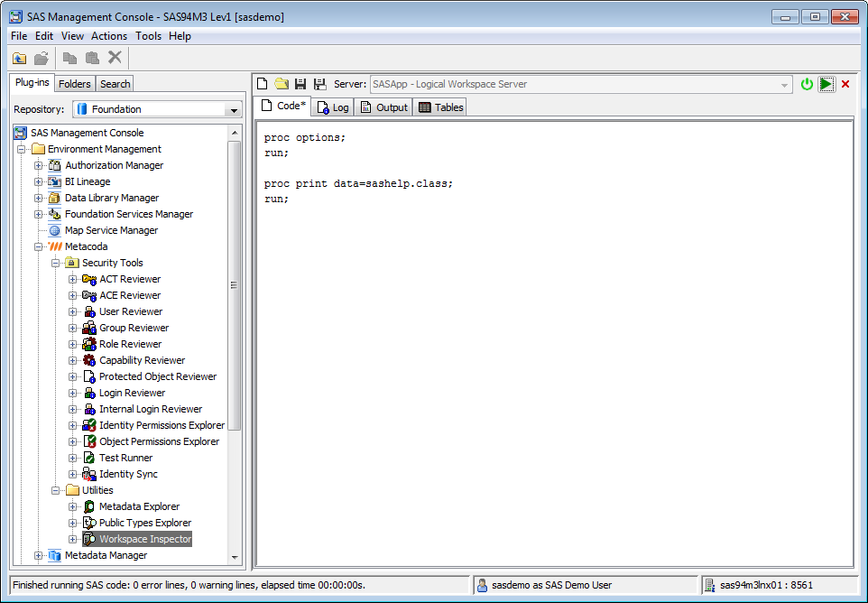The width and height of the screenshot is (868, 603).
Task: Click the Identity Sync icon
Action: [x=89, y=474]
